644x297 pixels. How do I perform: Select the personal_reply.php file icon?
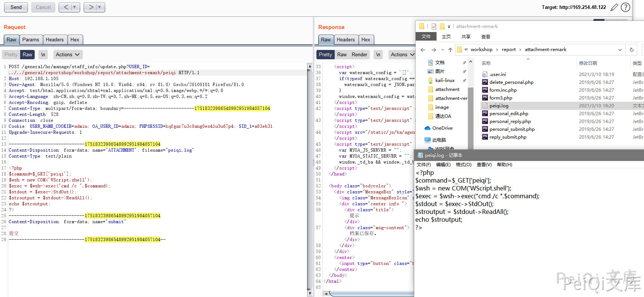[485, 121]
